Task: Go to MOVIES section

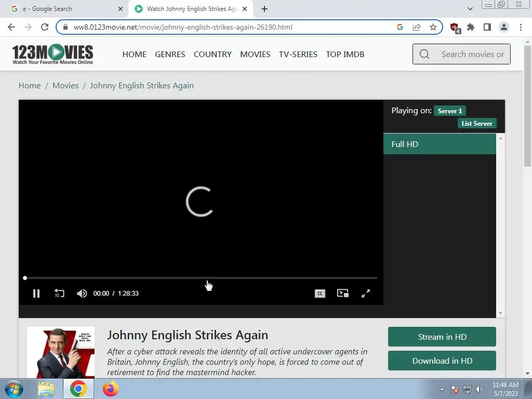Action: pyautogui.click(x=255, y=54)
